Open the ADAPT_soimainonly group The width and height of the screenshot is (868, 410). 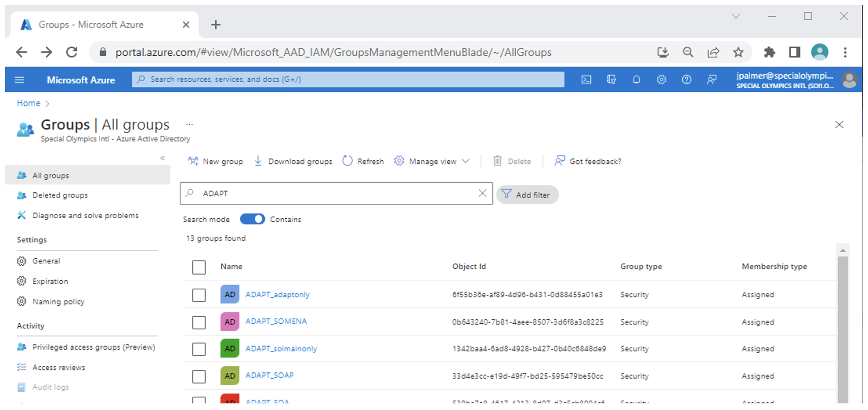[281, 349]
